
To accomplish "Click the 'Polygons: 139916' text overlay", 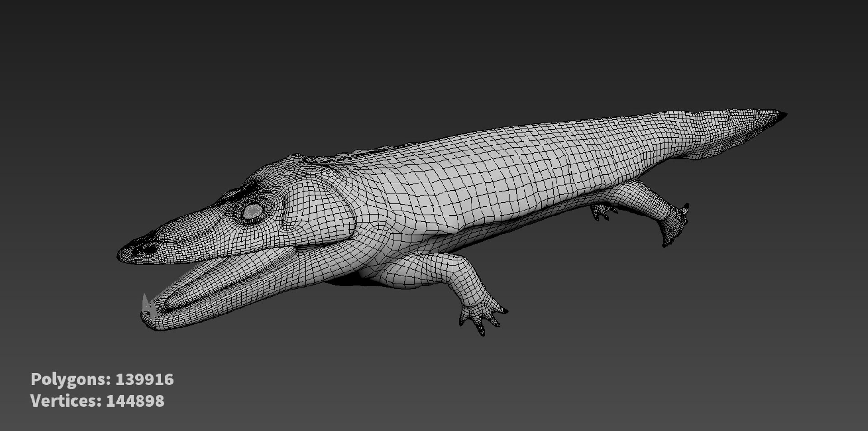I will [102, 379].
